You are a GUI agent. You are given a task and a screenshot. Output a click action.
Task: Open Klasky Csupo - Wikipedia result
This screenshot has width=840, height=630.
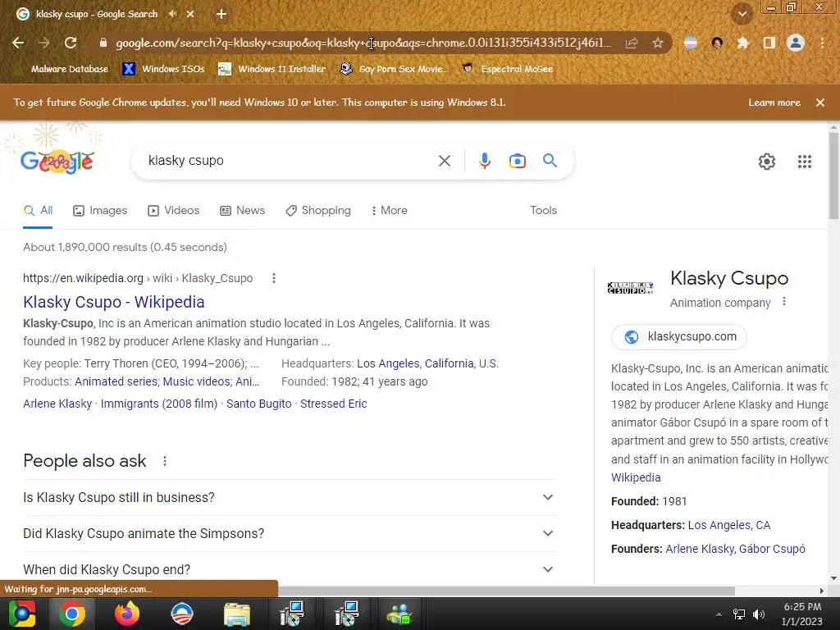pyautogui.click(x=113, y=302)
